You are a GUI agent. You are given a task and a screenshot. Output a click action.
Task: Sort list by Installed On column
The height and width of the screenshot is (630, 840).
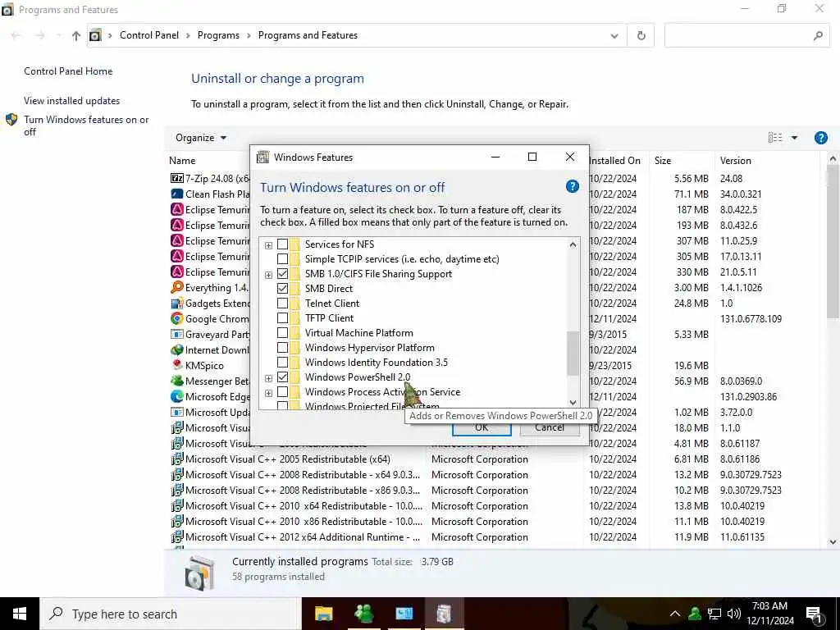(x=614, y=160)
